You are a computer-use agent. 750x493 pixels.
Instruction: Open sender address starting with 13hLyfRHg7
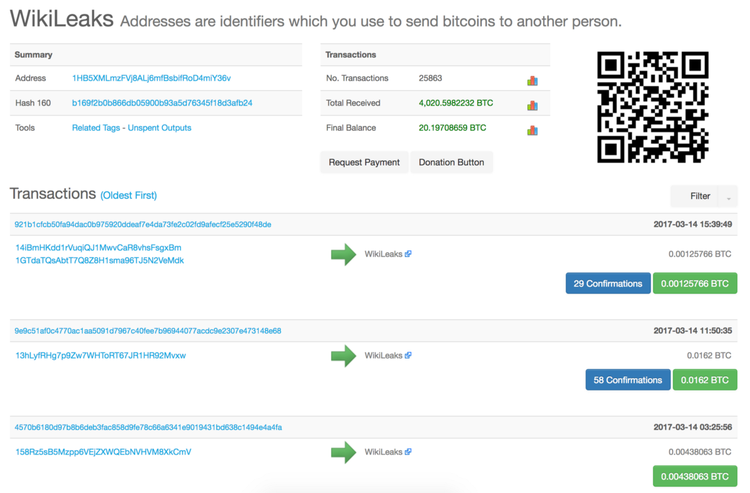pyautogui.click(x=100, y=355)
